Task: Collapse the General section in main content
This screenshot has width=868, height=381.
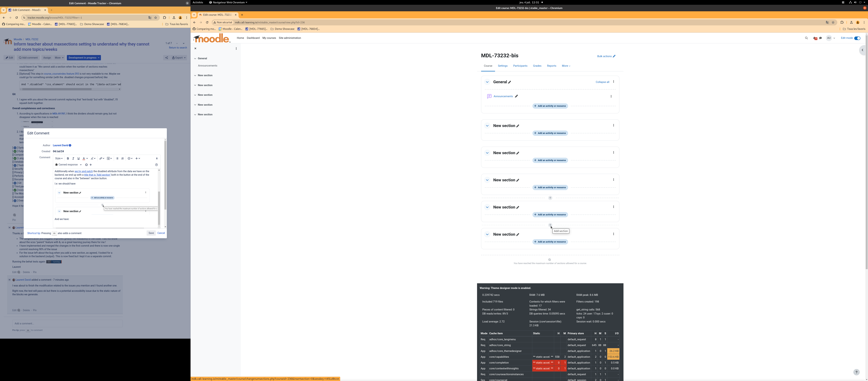Action: click(x=487, y=82)
